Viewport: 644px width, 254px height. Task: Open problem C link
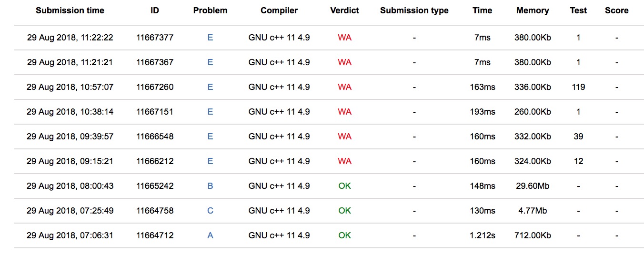(x=210, y=211)
